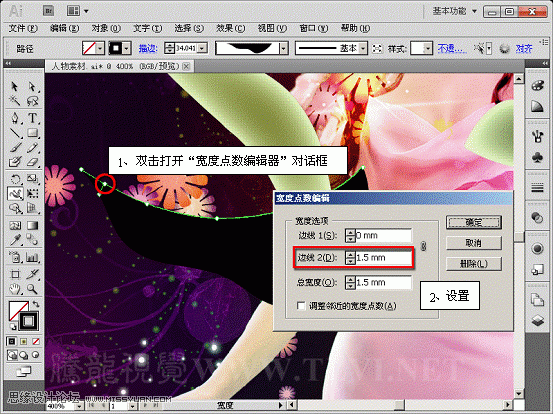Select the Hand tool
Viewport: 553px width, 414px height.
14,289
